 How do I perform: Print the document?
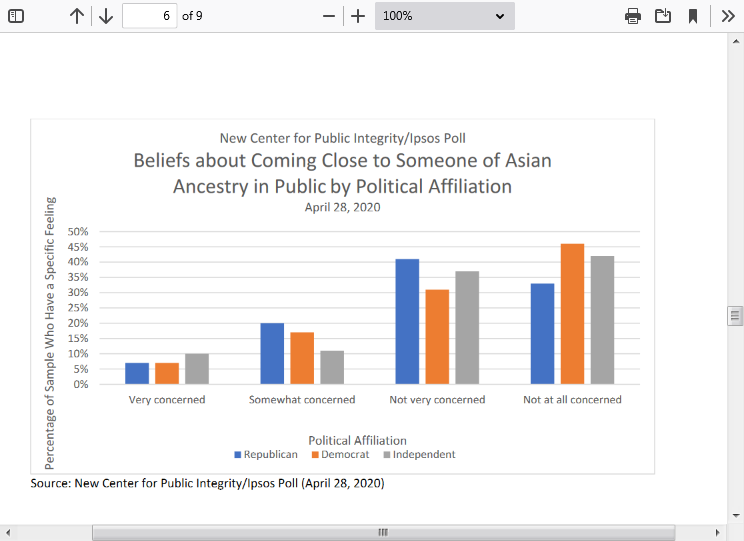pyautogui.click(x=633, y=16)
